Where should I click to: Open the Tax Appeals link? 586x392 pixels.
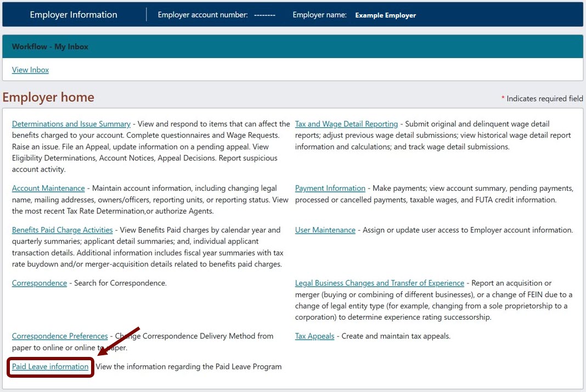(x=315, y=336)
